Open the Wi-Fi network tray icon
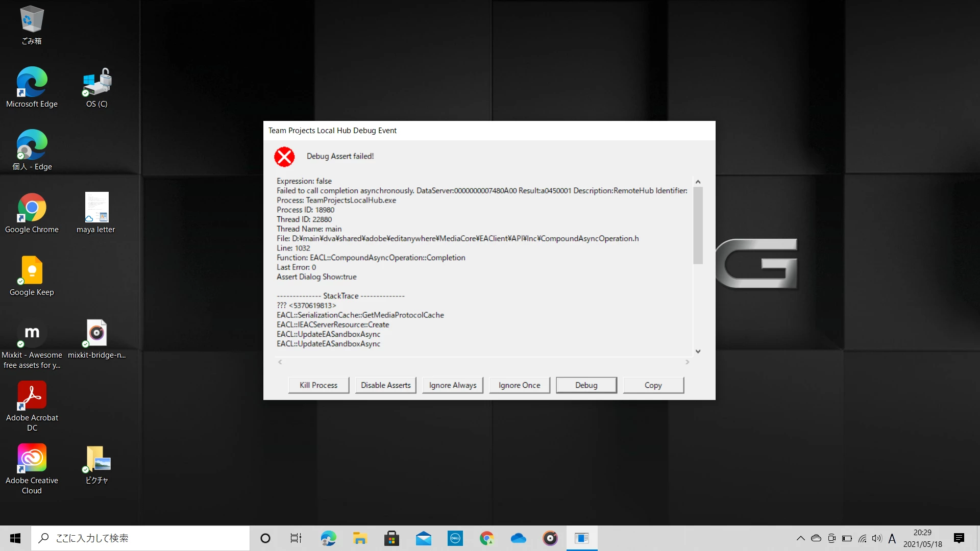Image resolution: width=980 pixels, height=551 pixels. point(862,538)
